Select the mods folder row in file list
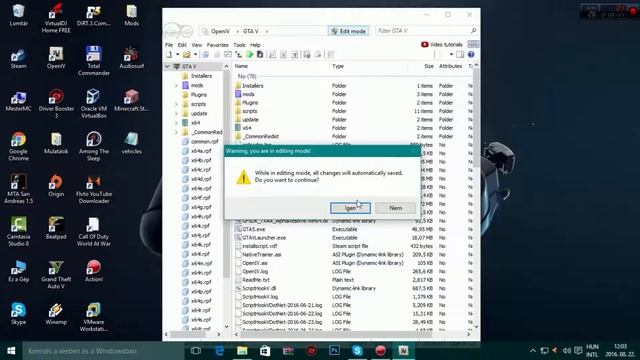The height and width of the screenshot is (360, 640). click(353, 94)
